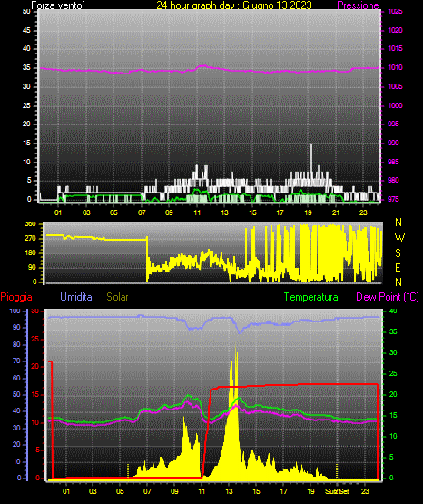The width and height of the screenshot is (423, 504).
Task: Click the blue 'Umidita' legend label
Action: [x=76, y=297]
